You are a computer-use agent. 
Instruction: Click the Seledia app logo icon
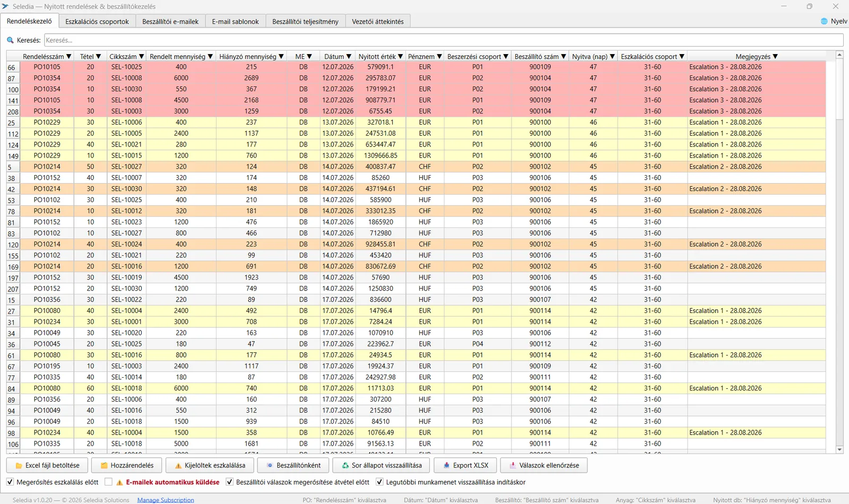(5, 6)
